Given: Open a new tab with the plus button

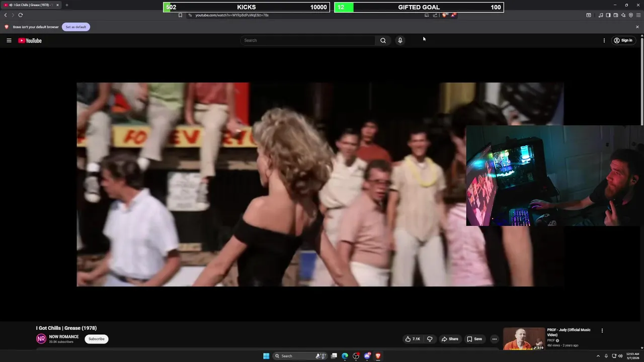Looking at the screenshot, I should (x=66, y=5).
